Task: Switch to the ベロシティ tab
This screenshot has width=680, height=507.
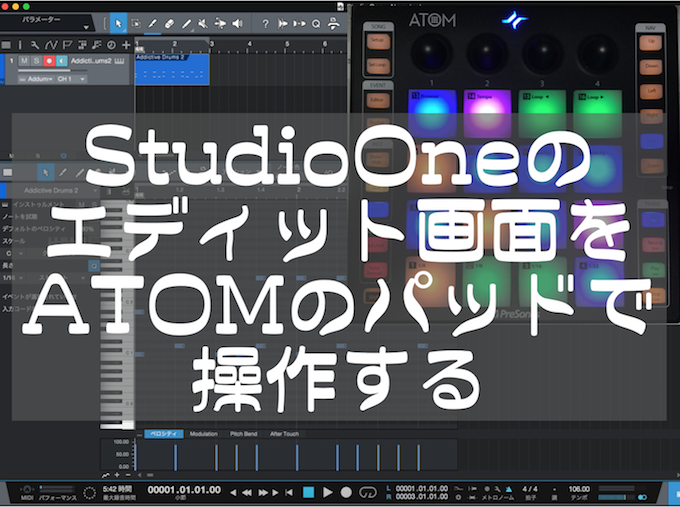Action: [x=164, y=434]
